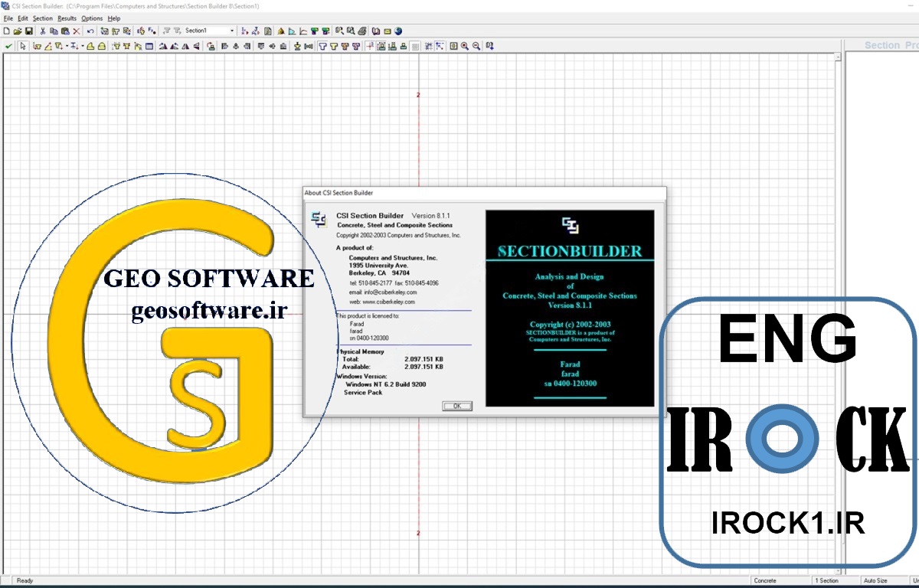Image resolution: width=919 pixels, height=588 pixels.
Task: Expand the arrow beside the add-shape tool
Action: 67,46
